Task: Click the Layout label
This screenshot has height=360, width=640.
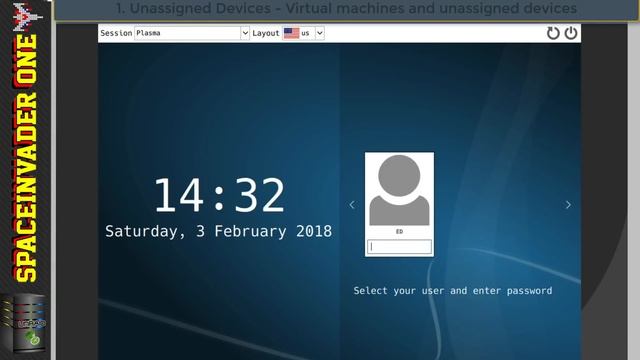Action: tap(266, 33)
